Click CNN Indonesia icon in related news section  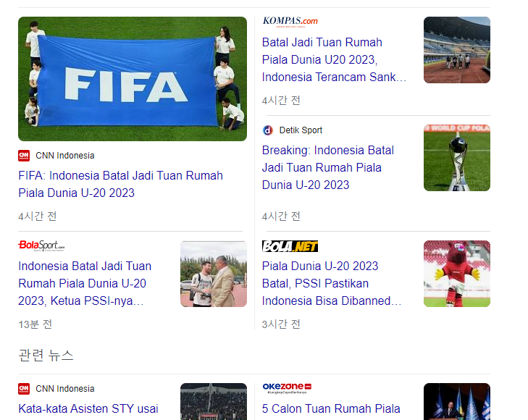24,389
